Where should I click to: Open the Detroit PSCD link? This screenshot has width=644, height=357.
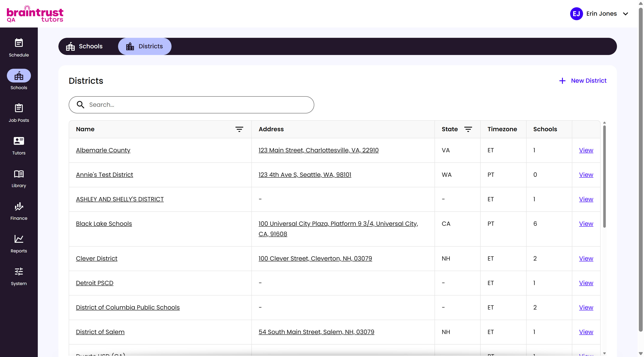[x=94, y=283]
